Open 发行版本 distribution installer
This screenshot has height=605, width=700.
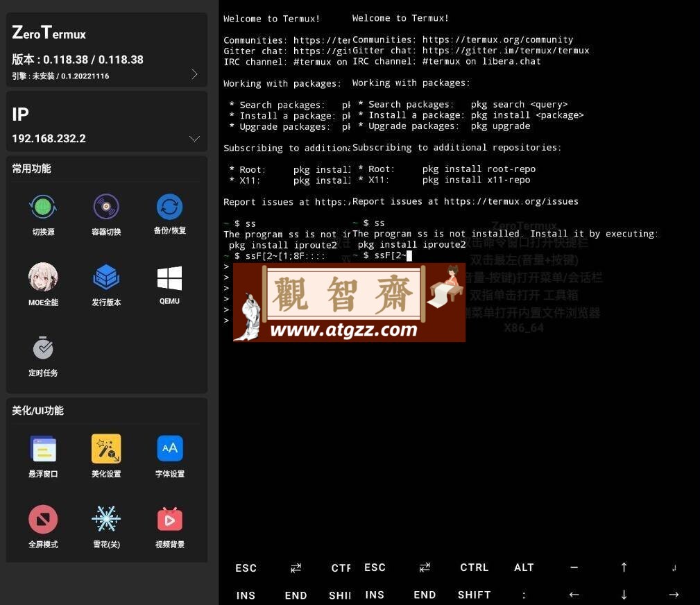point(106,284)
